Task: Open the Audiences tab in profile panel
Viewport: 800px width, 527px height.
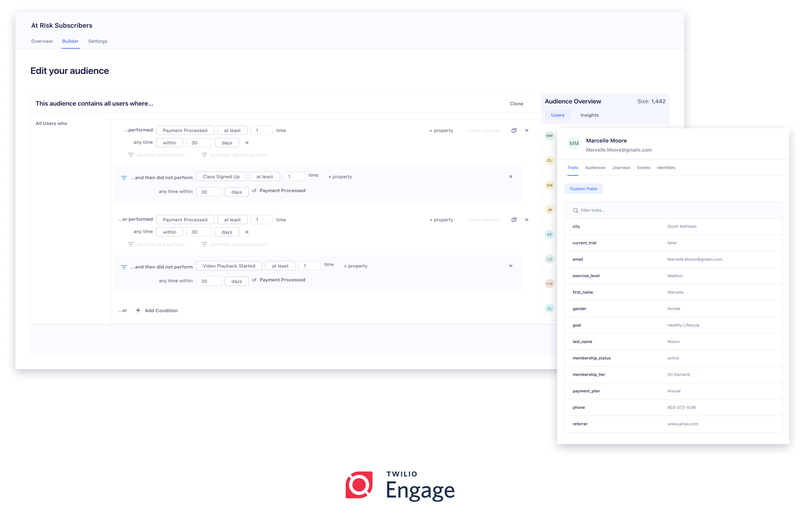Action: coord(595,168)
